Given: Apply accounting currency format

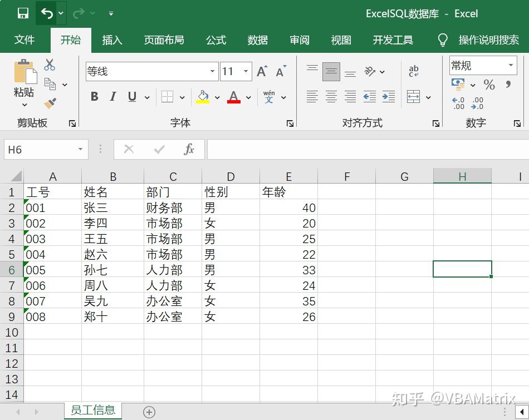Looking at the screenshot, I should (x=458, y=84).
